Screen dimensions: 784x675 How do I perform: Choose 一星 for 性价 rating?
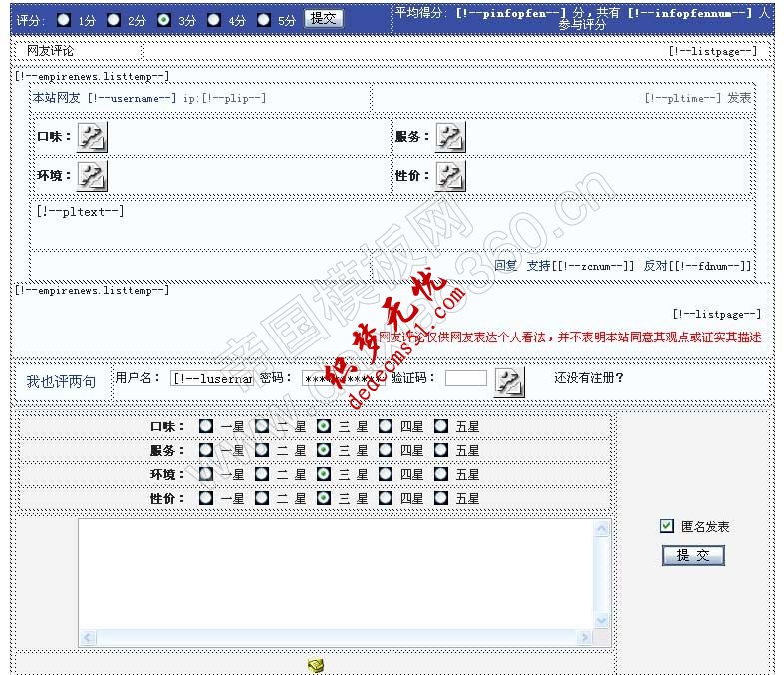coord(206,498)
